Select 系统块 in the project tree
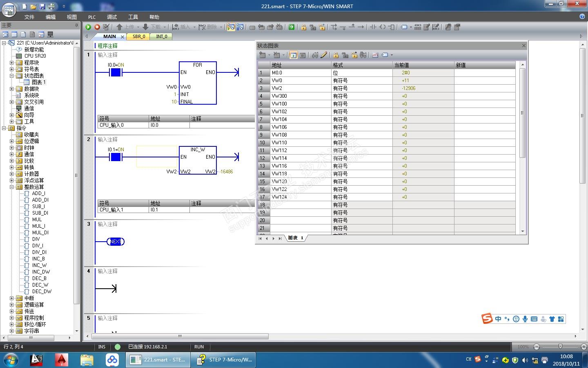The width and height of the screenshot is (588, 368). pos(31,95)
